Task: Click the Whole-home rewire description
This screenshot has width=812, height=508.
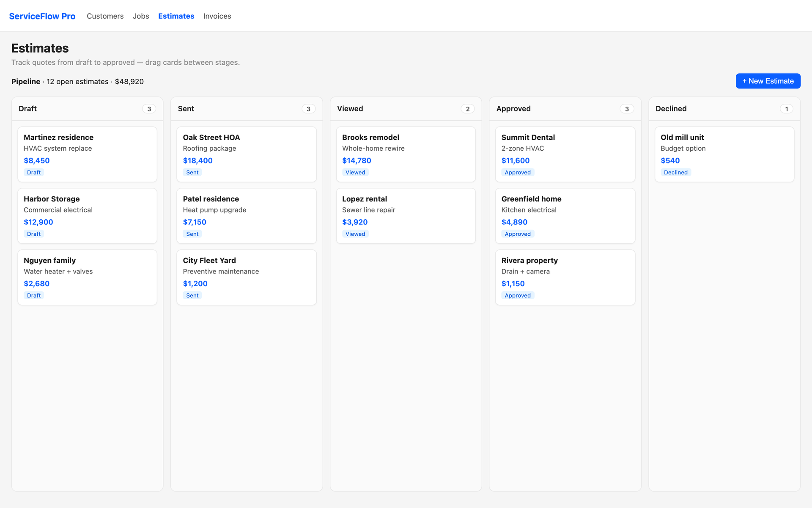Action: coord(373,148)
